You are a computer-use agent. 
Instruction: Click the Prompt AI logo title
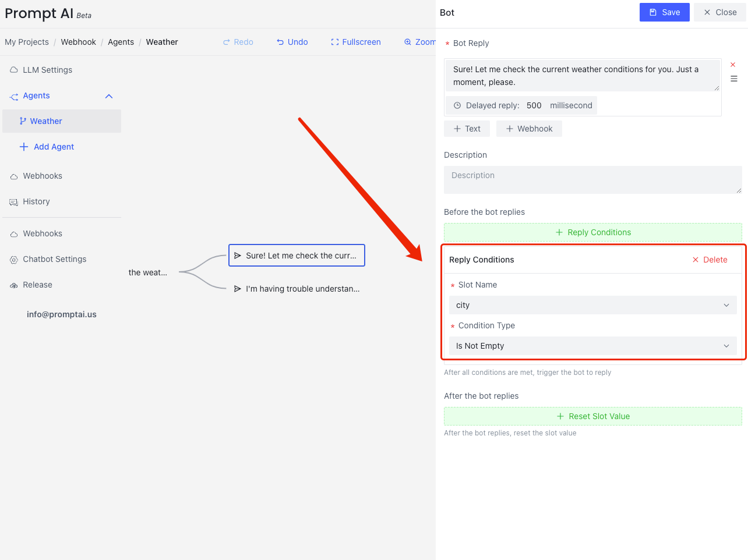click(39, 13)
